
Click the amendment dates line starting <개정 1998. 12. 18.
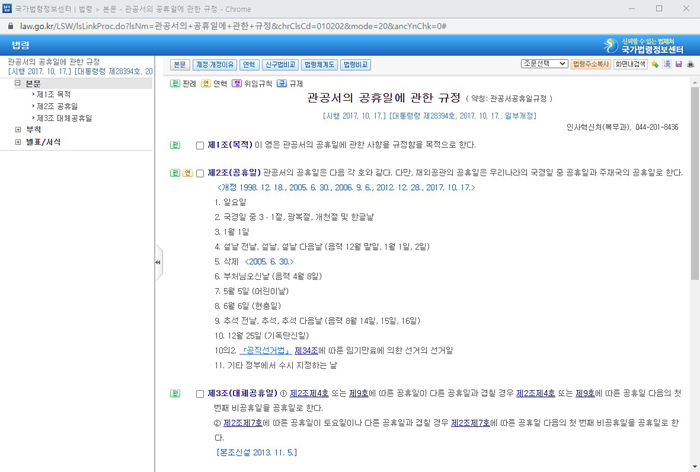[346, 188]
